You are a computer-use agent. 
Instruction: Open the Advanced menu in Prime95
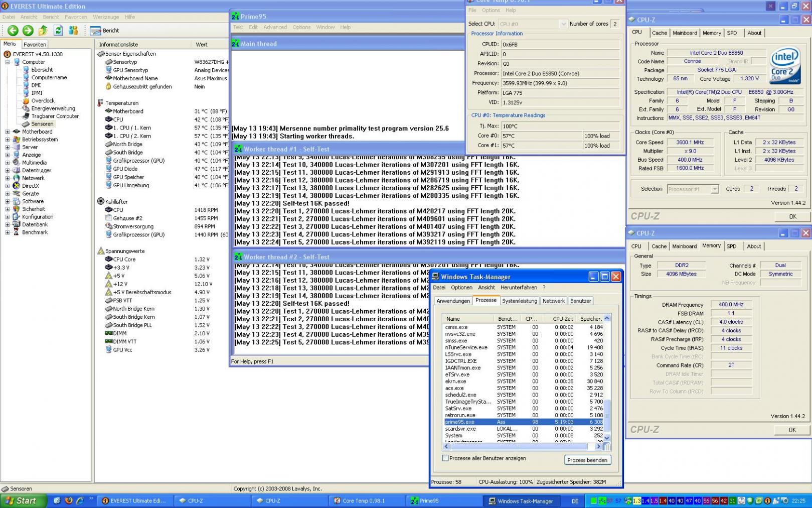[x=275, y=27]
